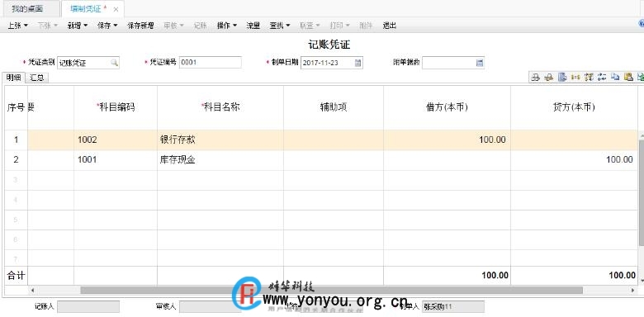The image size is (644, 317).
Task: Click the 退出 button in toolbar
Action: coord(390,26)
